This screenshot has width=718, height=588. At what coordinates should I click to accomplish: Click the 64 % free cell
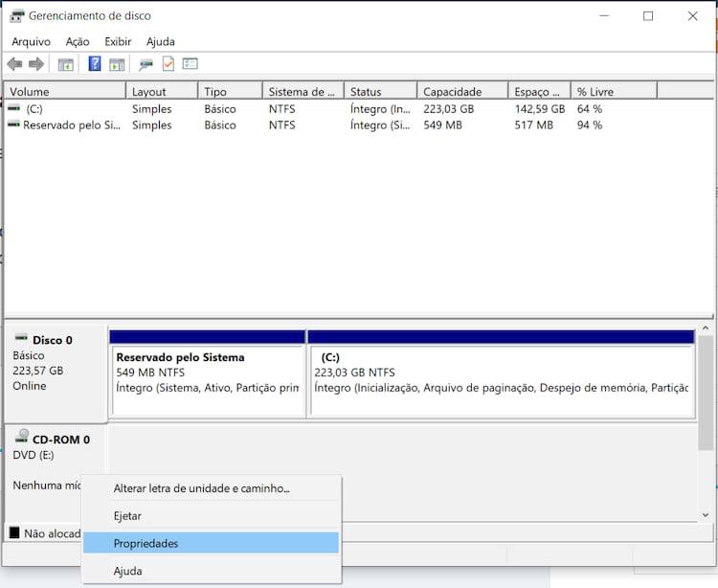pyautogui.click(x=590, y=109)
